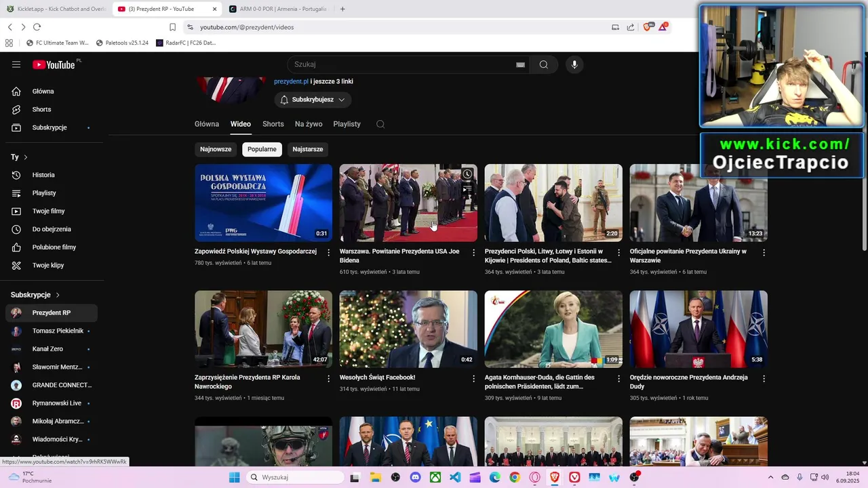Click the Windows taskbar search box

click(x=295, y=477)
